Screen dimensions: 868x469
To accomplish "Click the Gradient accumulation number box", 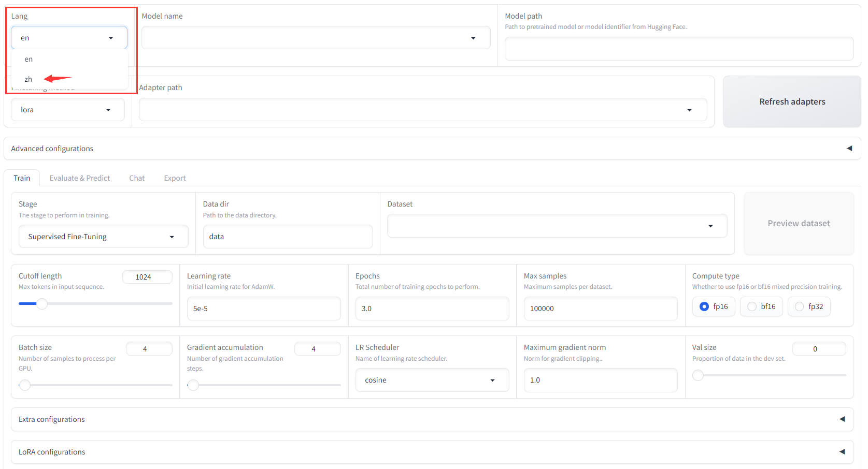I will (318, 349).
